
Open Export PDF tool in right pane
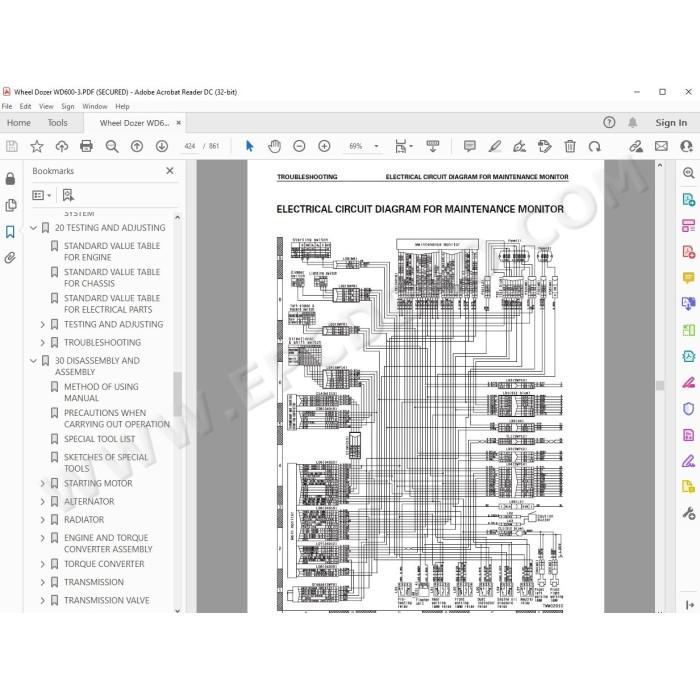click(688, 199)
